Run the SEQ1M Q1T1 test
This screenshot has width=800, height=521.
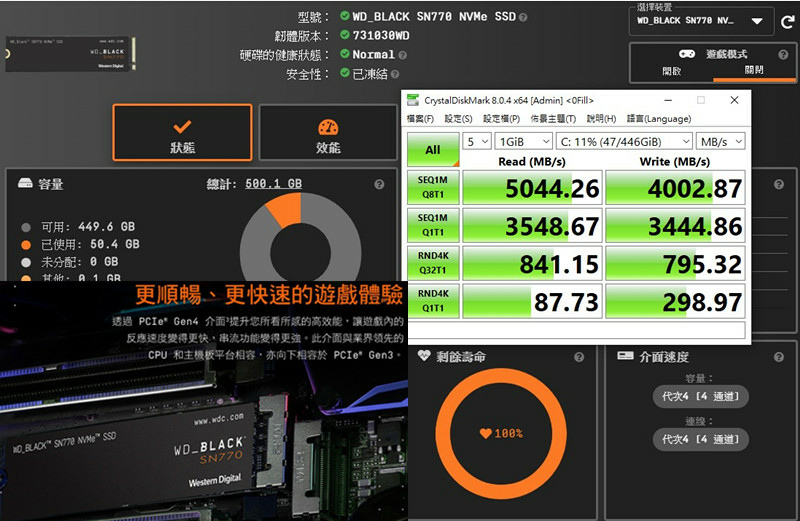[433, 225]
